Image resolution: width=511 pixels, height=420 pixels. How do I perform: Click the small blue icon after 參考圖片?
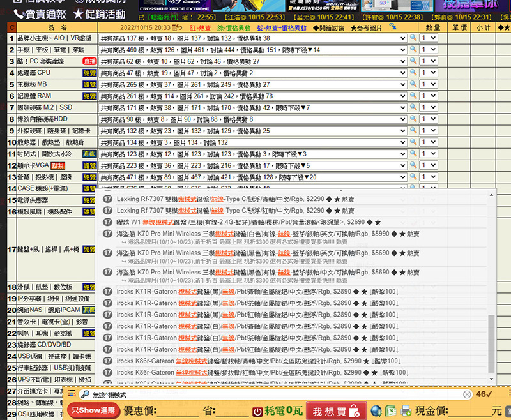pos(393,26)
